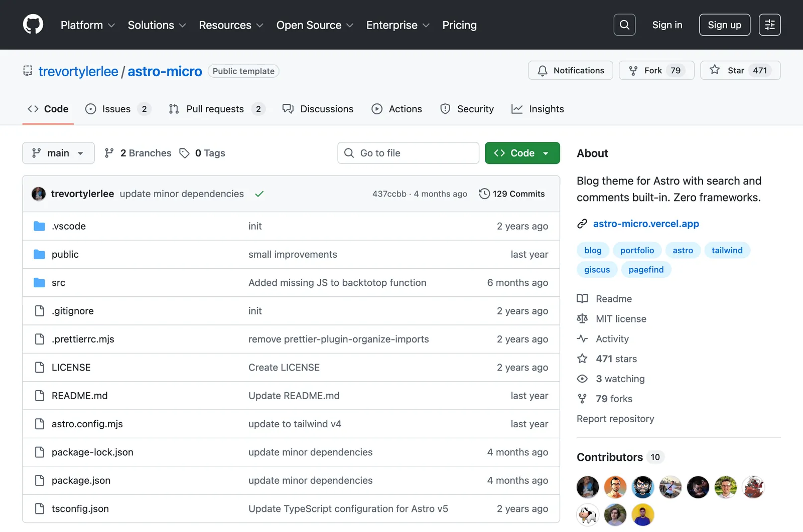Expand the Open Source menu

tap(315, 25)
